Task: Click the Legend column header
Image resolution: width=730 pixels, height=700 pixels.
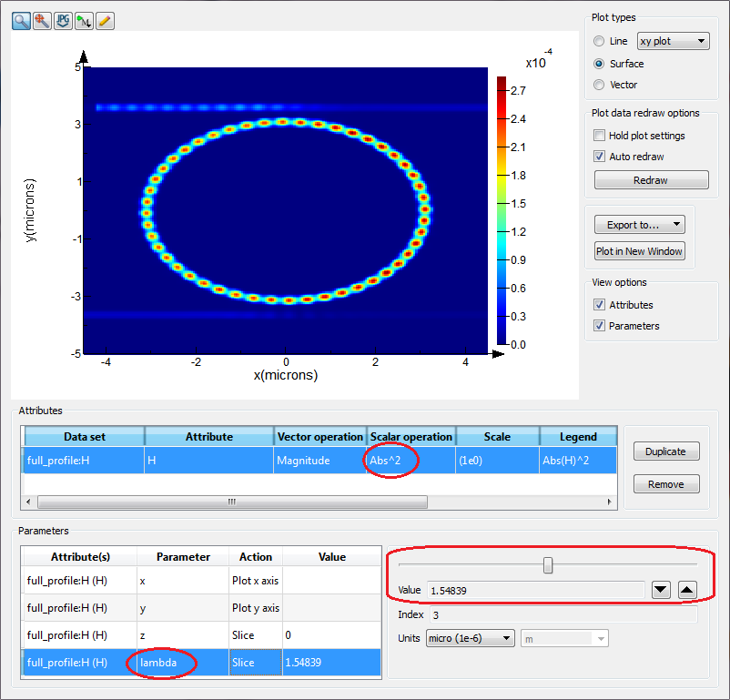Action: (578, 436)
